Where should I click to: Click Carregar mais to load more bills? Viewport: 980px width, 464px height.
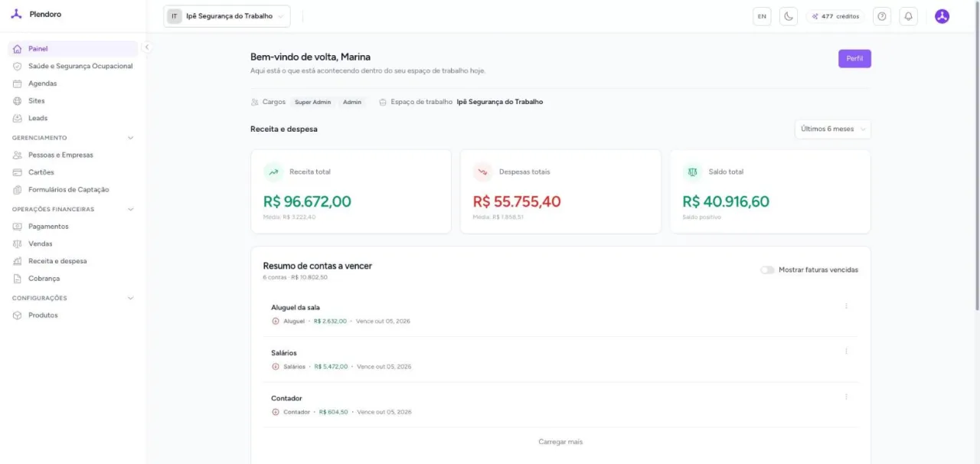560,442
